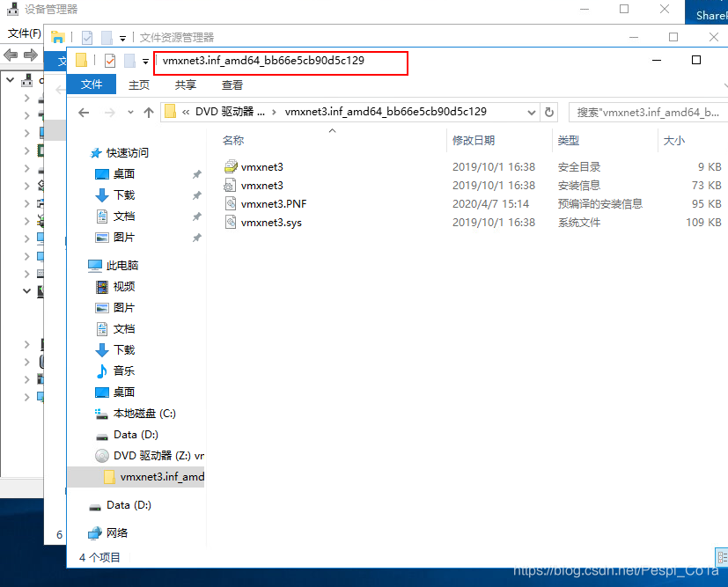This screenshot has width=728, height=587.
Task: Open pinned 文档 under quick access
Action: [x=124, y=216]
